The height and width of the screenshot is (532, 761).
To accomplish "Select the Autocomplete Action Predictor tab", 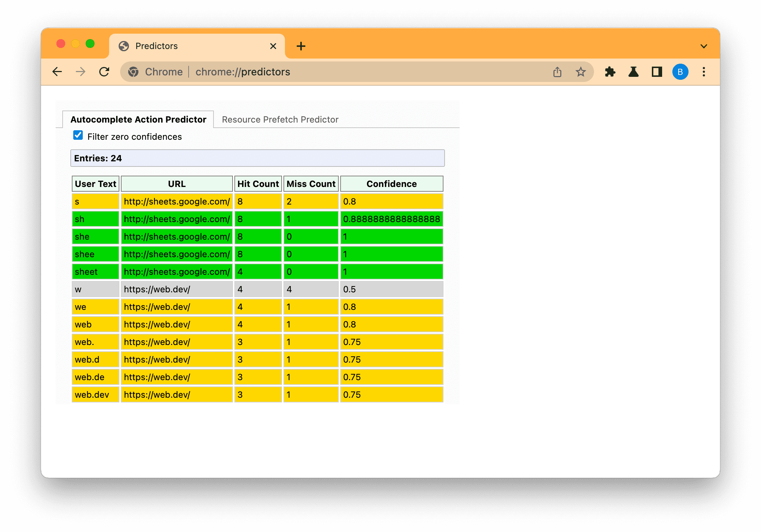I will pos(139,120).
